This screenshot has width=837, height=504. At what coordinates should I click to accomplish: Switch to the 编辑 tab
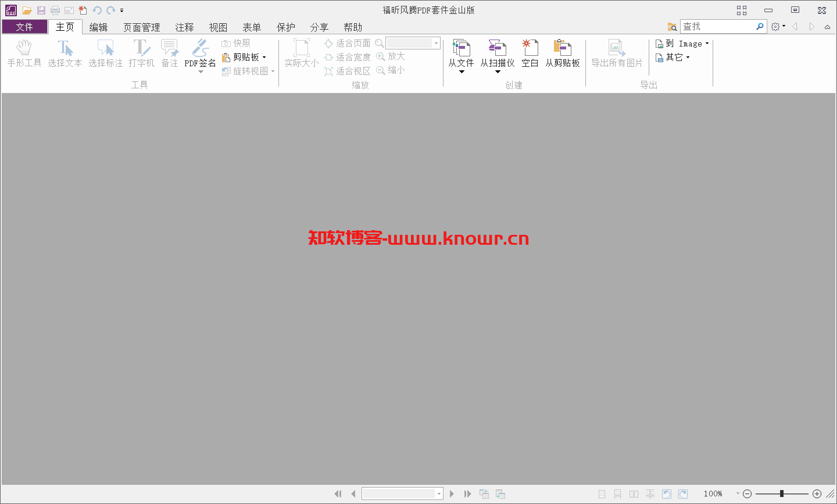click(98, 27)
